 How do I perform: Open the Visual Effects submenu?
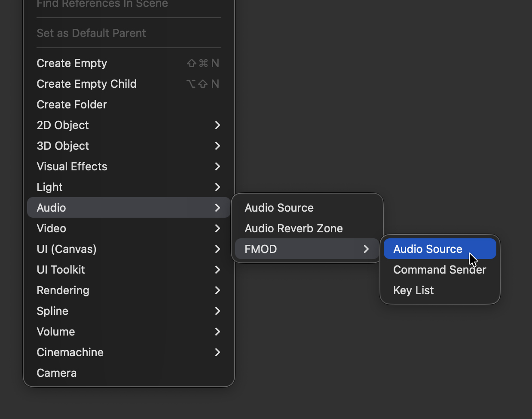(x=128, y=166)
